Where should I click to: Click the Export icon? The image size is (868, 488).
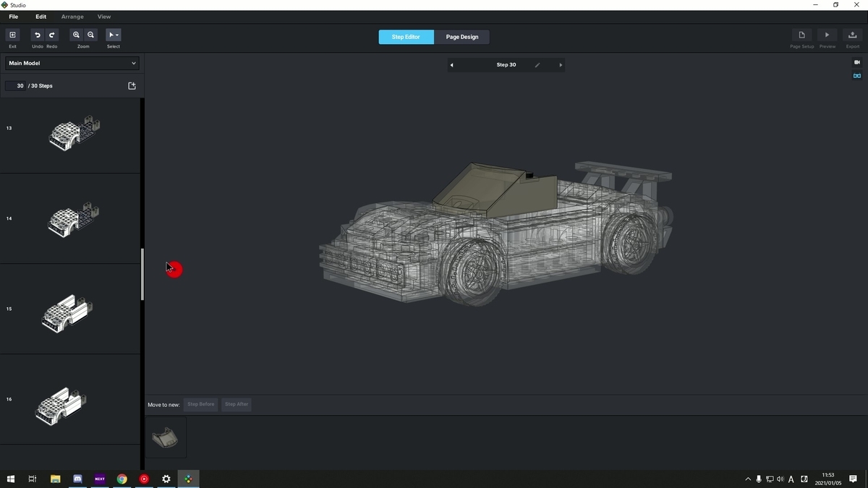pyautogui.click(x=853, y=35)
